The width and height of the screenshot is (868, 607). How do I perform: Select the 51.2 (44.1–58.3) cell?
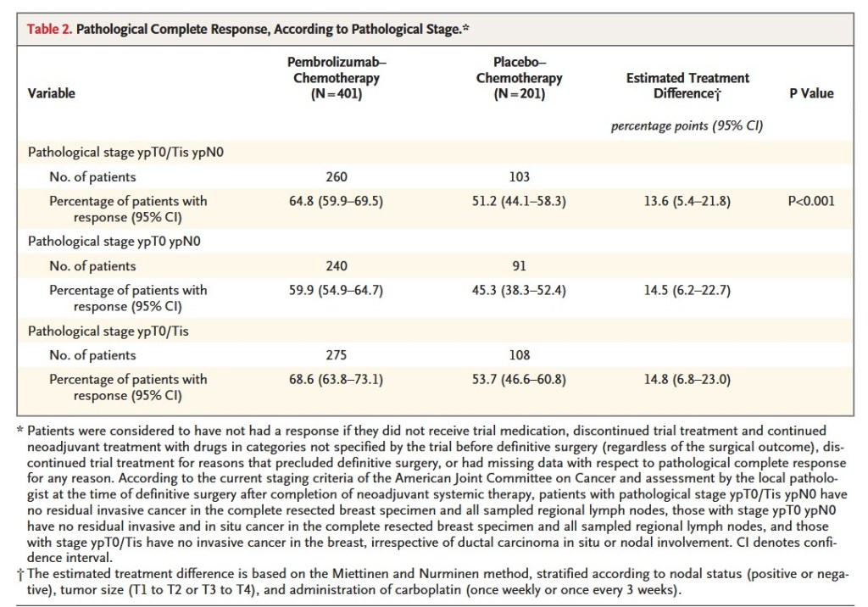(x=520, y=202)
